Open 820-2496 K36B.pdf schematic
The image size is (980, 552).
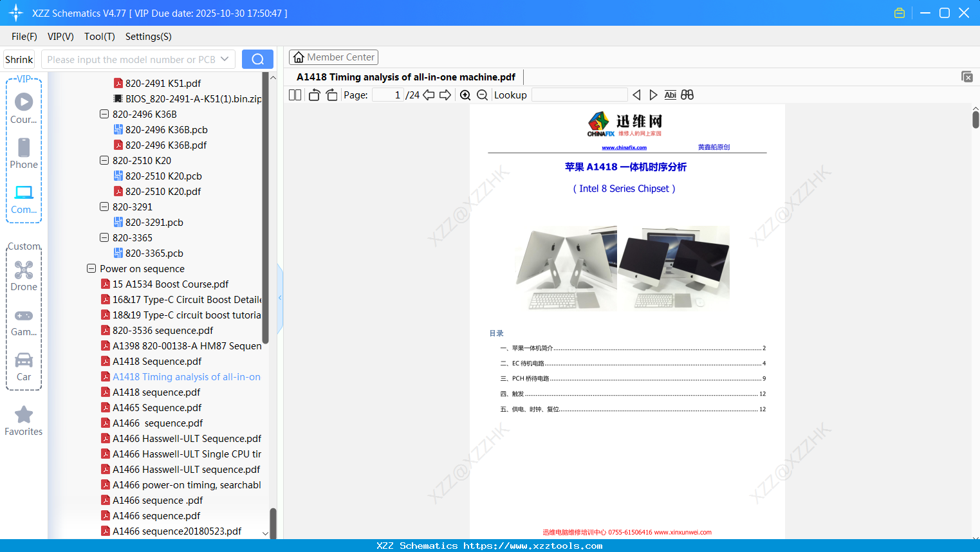pyautogui.click(x=160, y=145)
